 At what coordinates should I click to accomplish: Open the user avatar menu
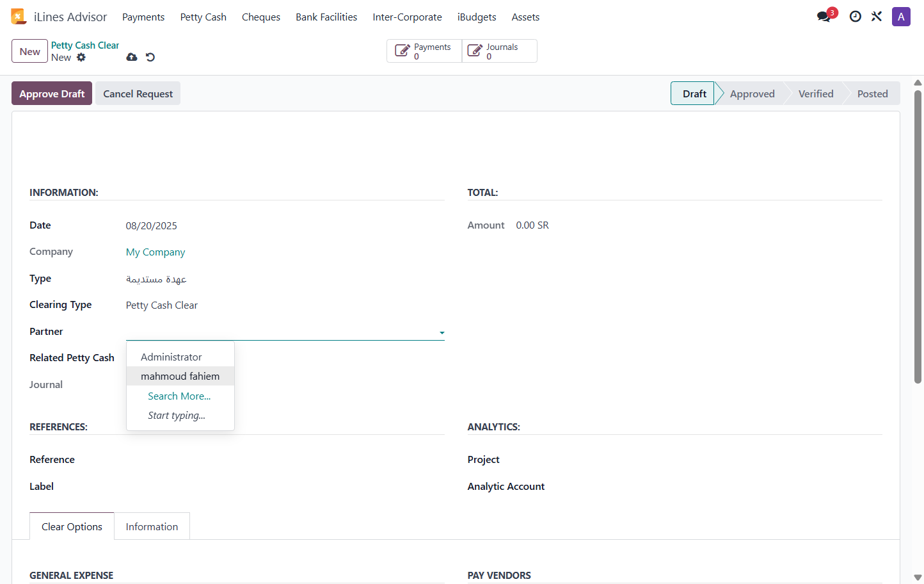pyautogui.click(x=901, y=17)
